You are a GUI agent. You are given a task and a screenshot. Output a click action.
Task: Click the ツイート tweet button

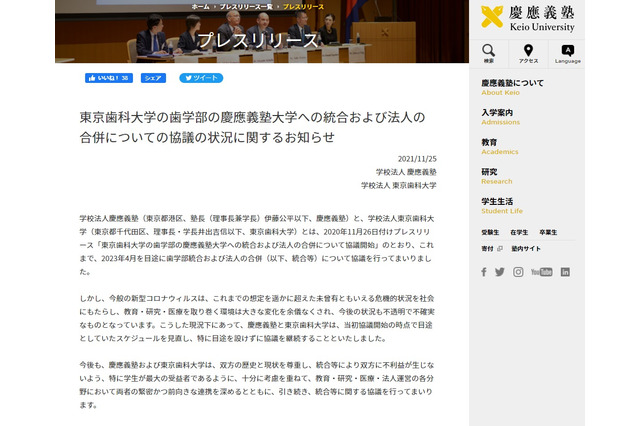coord(201,78)
